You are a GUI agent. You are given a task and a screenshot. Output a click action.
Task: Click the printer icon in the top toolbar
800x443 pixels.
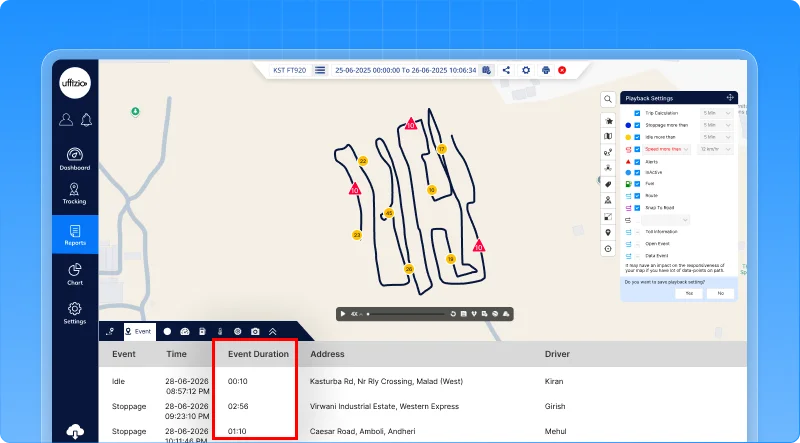[x=546, y=70]
